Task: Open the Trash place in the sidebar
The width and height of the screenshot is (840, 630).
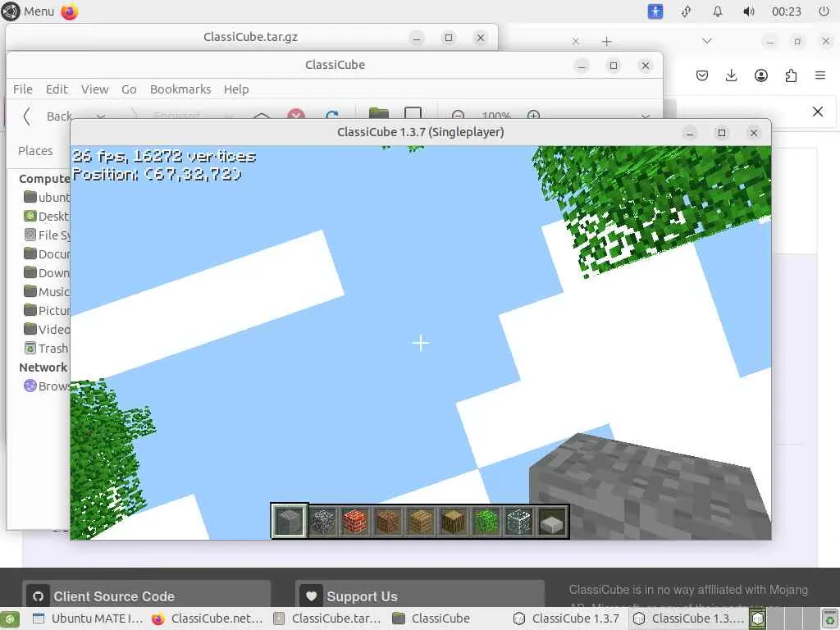Action: coord(47,348)
